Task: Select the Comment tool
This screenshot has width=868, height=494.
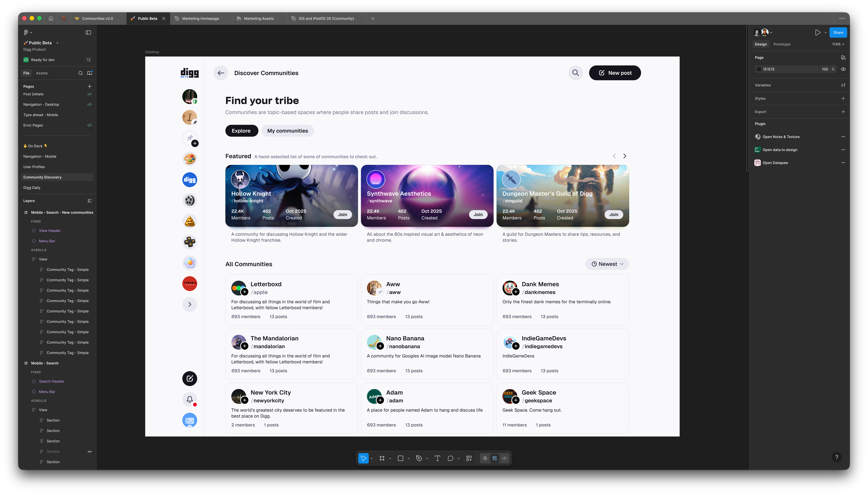Action: tap(450, 458)
